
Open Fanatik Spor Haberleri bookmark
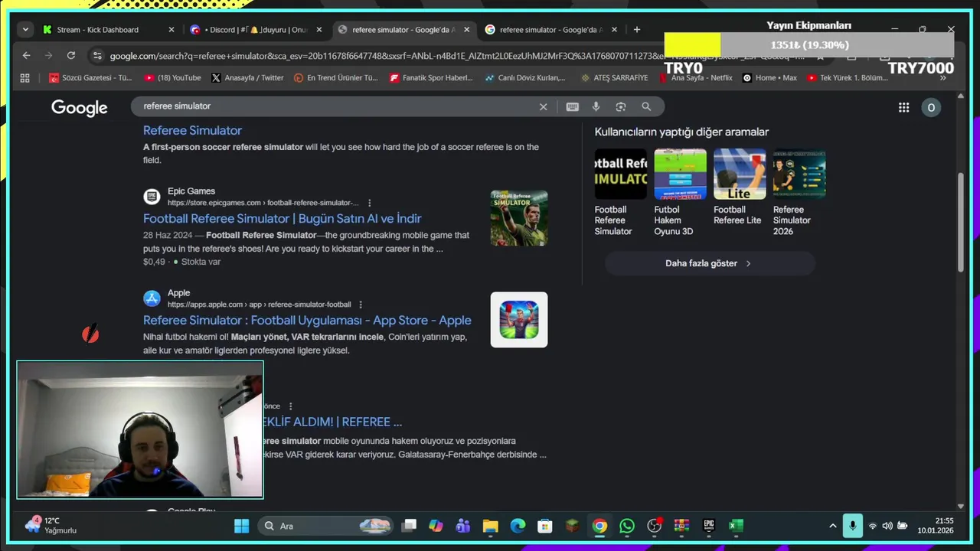(431, 78)
